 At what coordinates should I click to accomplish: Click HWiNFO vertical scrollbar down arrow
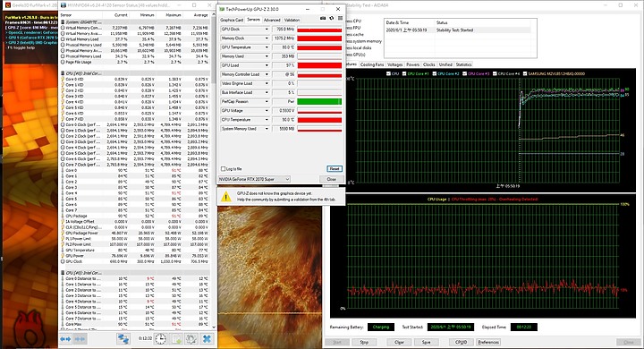tap(214, 327)
